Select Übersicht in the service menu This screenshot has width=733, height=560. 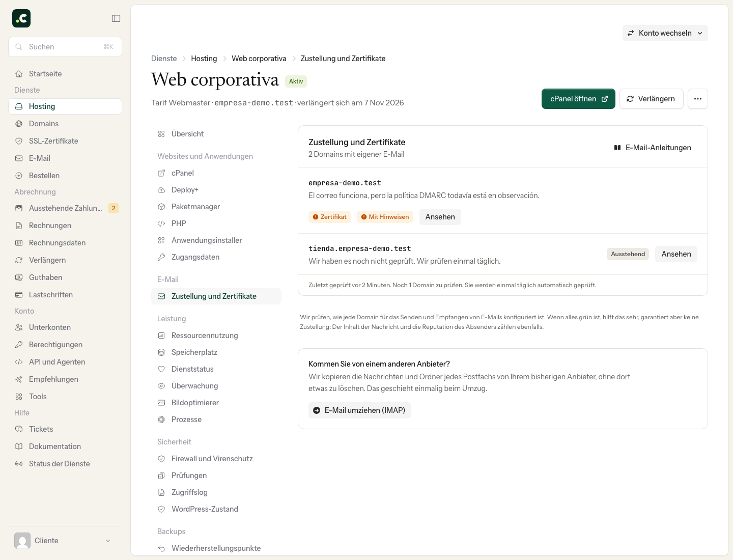click(x=216, y=134)
